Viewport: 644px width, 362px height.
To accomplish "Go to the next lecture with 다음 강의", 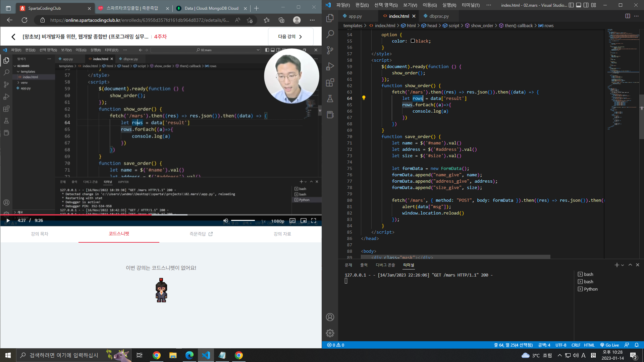I will (x=290, y=37).
